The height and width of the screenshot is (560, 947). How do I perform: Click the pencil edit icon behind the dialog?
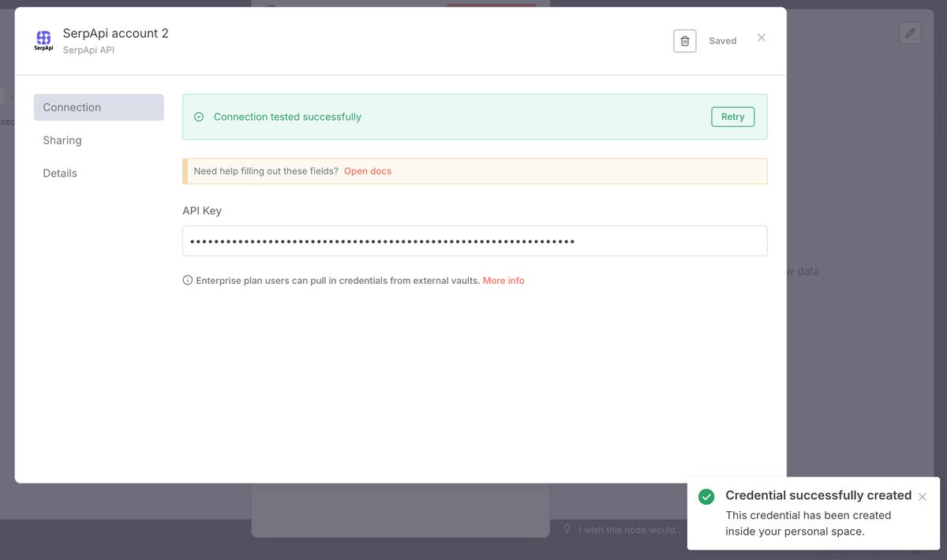[910, 32]
